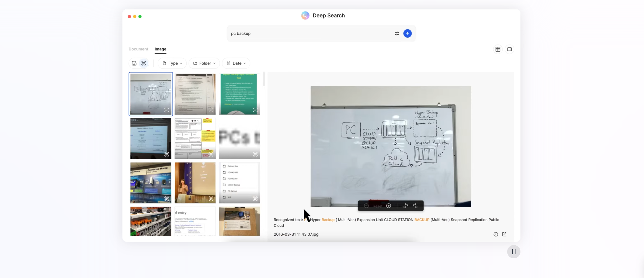644x278 pixels.
Task: Rotate the preview image counterclockwise
Action: click(405, 206)
